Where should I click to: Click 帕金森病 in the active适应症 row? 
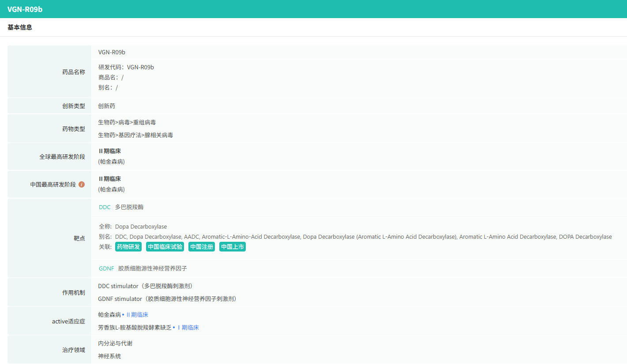click(109, 315)
